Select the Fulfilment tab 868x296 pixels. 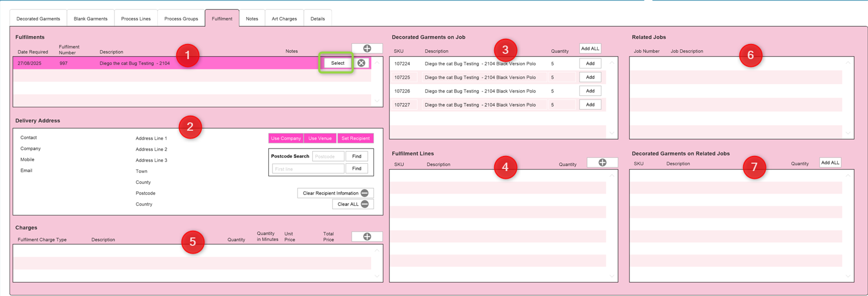222,18
